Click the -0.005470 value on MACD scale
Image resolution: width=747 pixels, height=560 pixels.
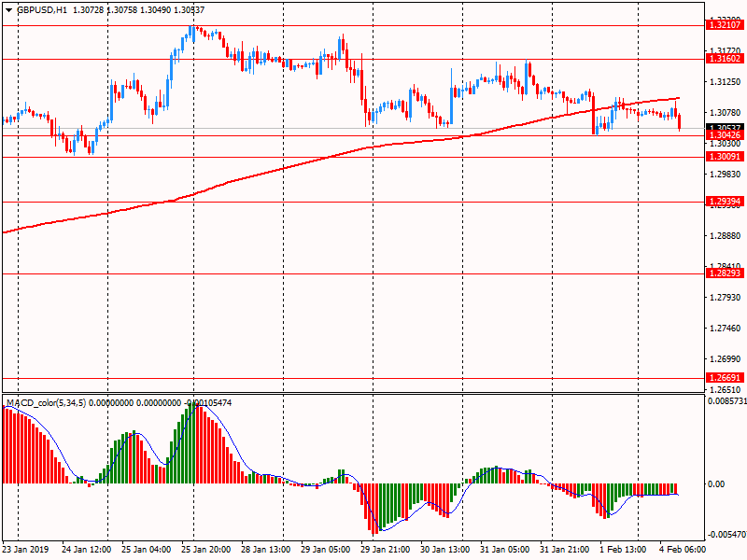(725, 535)
